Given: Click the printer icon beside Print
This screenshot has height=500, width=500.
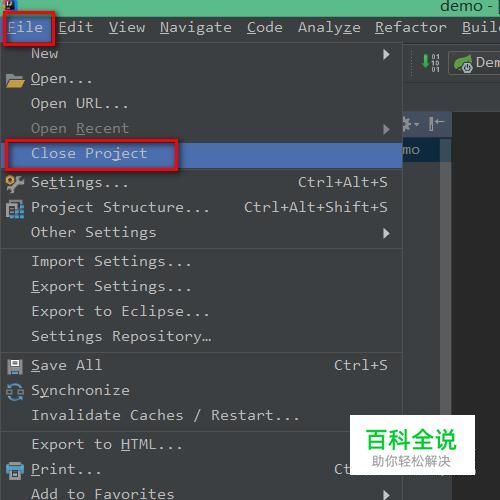Looking at the screenshot, I should click(x=15, y=471).
